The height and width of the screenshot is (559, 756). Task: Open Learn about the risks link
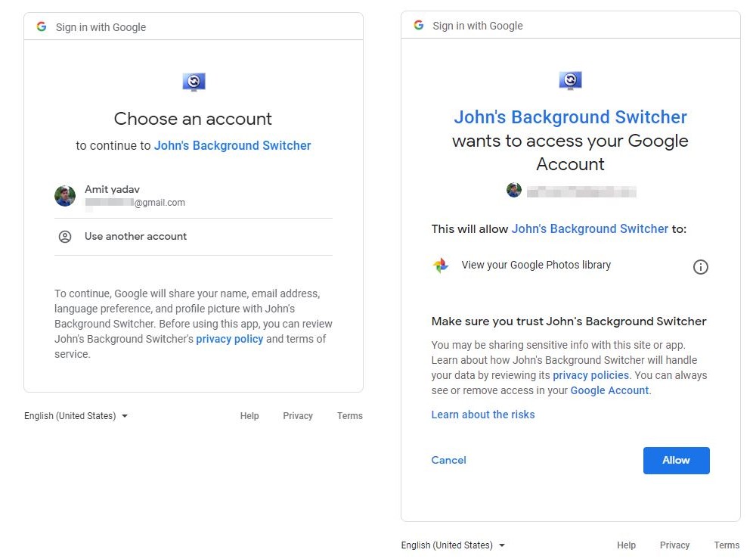482,415
